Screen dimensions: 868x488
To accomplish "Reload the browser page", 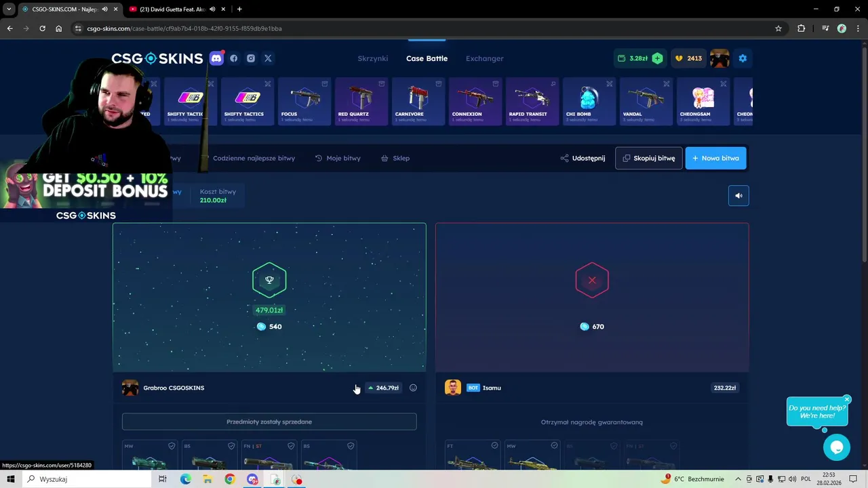I will 42,28.
